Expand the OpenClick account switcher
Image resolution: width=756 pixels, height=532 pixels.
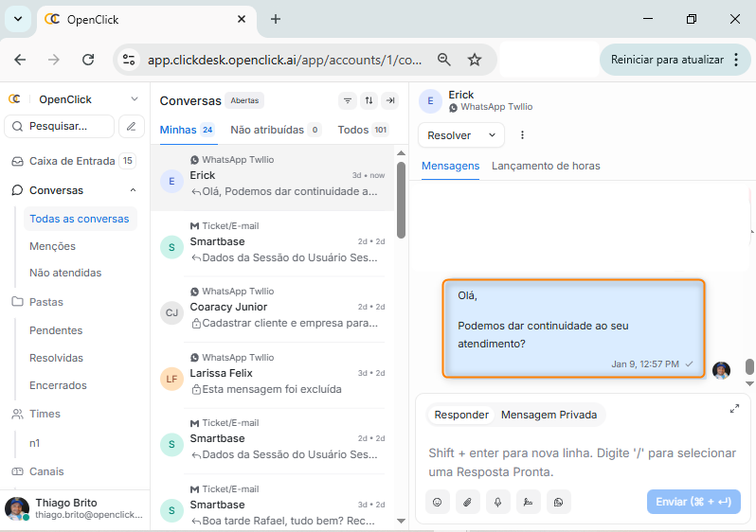click(134, 99)
